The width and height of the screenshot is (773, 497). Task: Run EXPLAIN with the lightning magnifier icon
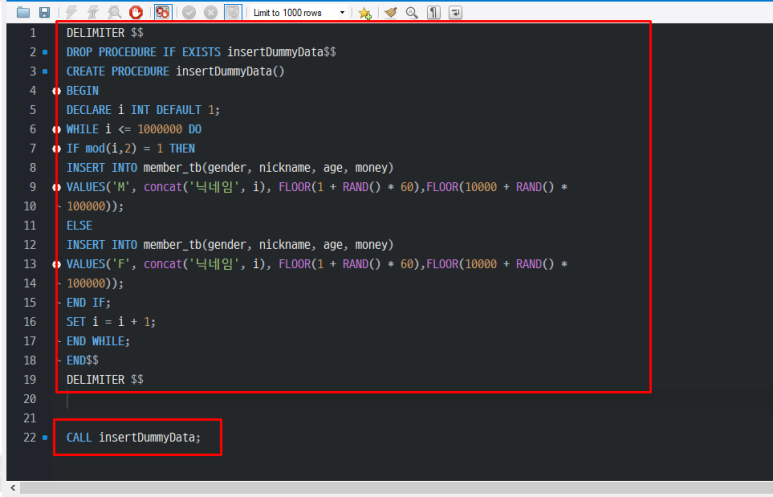114,12
